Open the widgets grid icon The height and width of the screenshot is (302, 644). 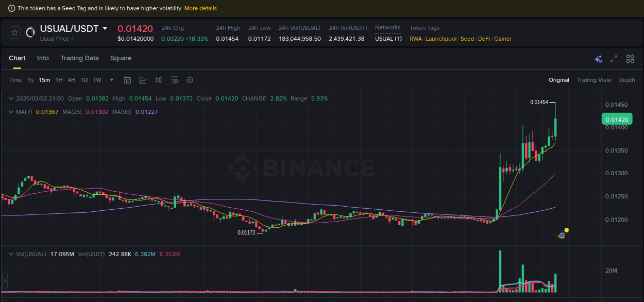pos(630,59)
